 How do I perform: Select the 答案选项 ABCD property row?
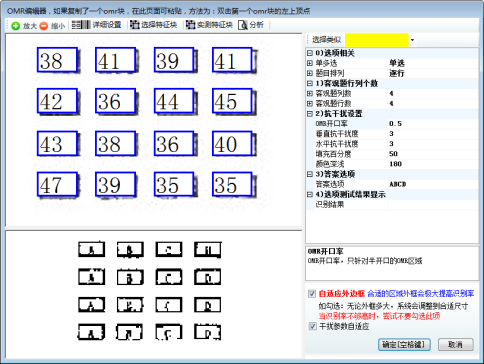392,184
